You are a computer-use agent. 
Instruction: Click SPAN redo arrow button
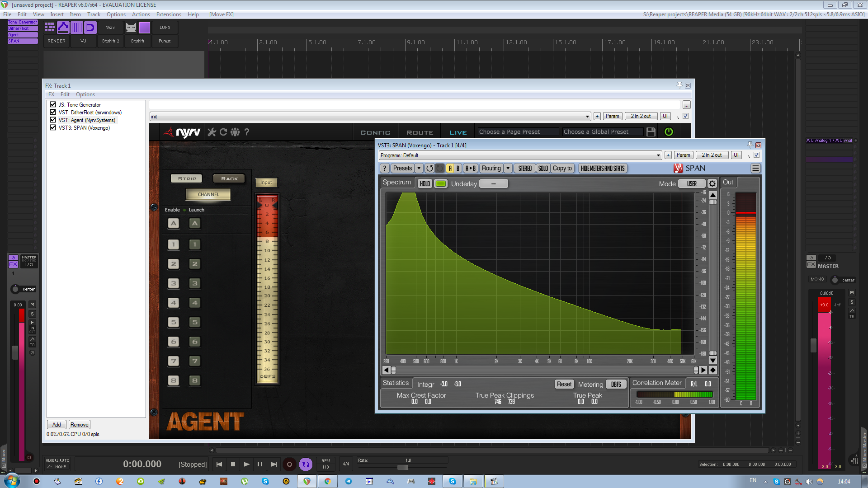click(439, 168)
